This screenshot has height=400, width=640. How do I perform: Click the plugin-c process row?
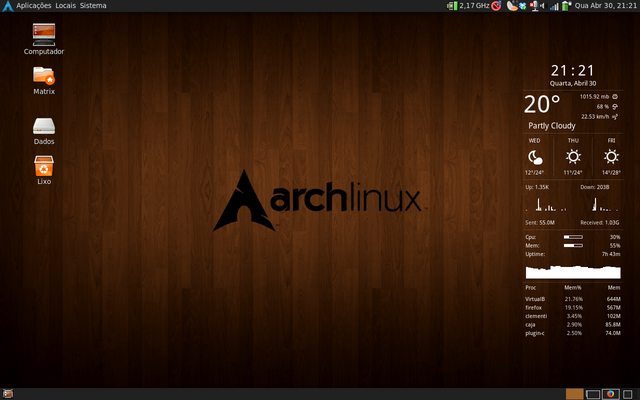tap(573, 333)
